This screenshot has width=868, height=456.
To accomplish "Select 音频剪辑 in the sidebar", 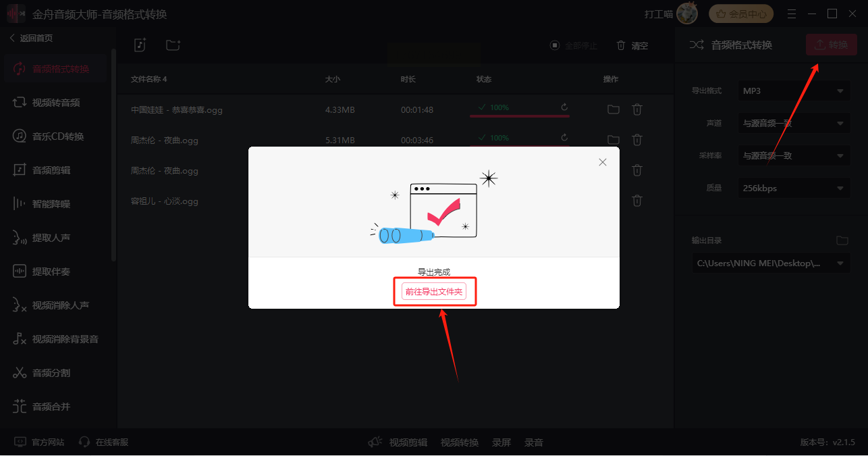I will (x=51, y=170).
